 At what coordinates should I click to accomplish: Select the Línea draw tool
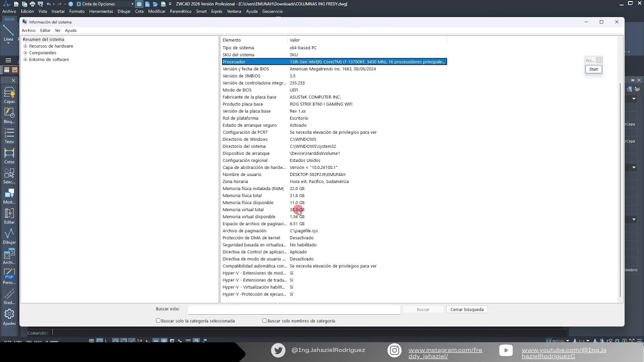click(9, 33)
